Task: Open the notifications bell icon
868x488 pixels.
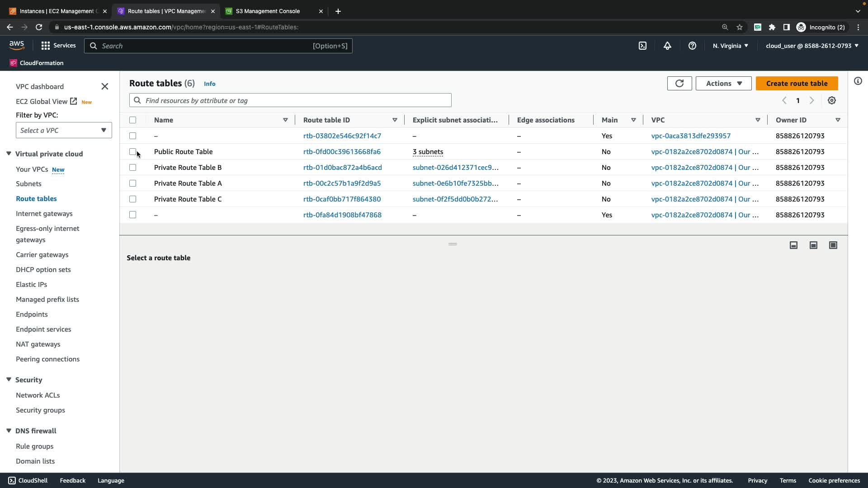Action: pyautogui.click(x=667, y=46)
